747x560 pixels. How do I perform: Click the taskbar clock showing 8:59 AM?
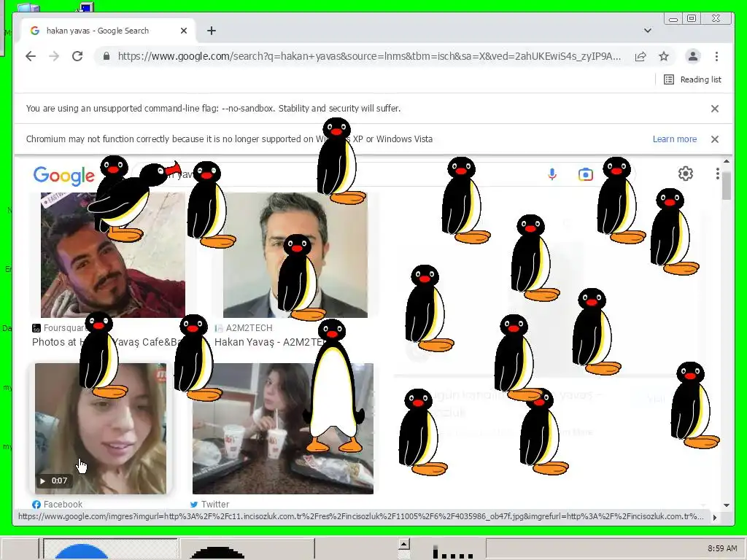coord(722,548)
